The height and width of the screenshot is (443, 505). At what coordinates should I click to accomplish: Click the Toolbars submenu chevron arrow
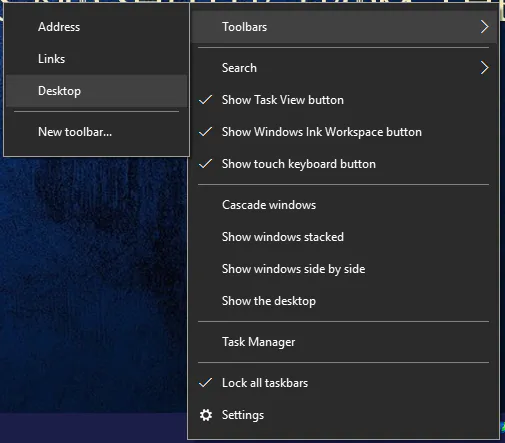(484, 27)
